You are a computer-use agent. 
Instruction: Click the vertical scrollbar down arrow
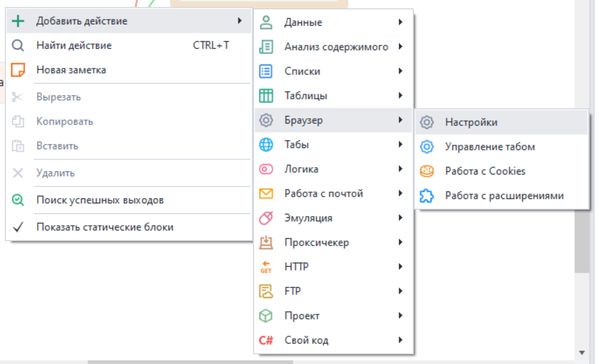582,353
